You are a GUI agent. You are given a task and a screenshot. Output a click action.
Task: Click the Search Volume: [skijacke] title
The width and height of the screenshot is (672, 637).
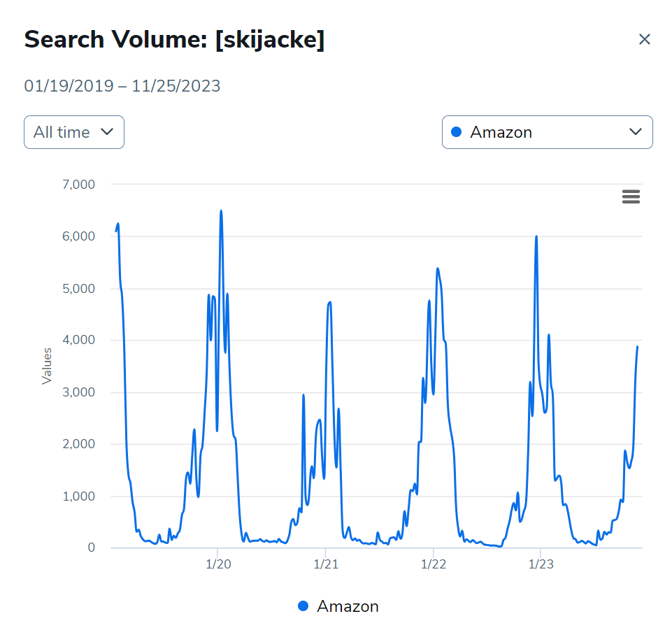pos(175,39)
